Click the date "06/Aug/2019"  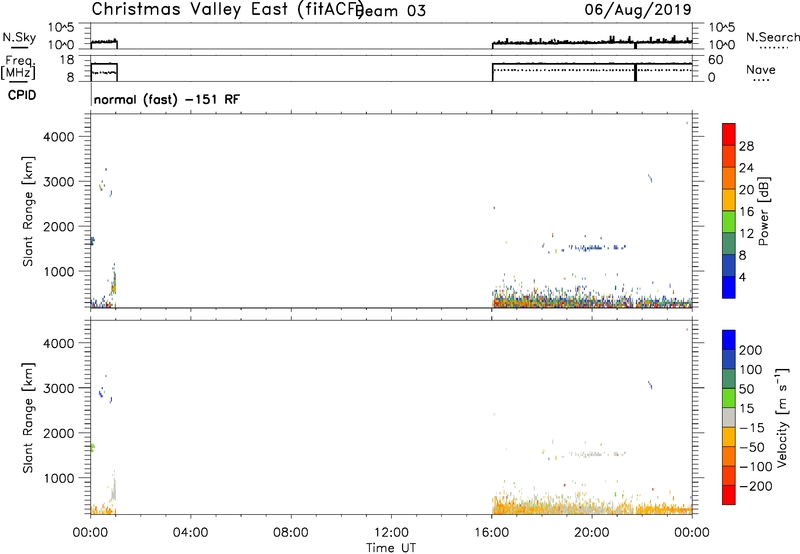[638, 9]
